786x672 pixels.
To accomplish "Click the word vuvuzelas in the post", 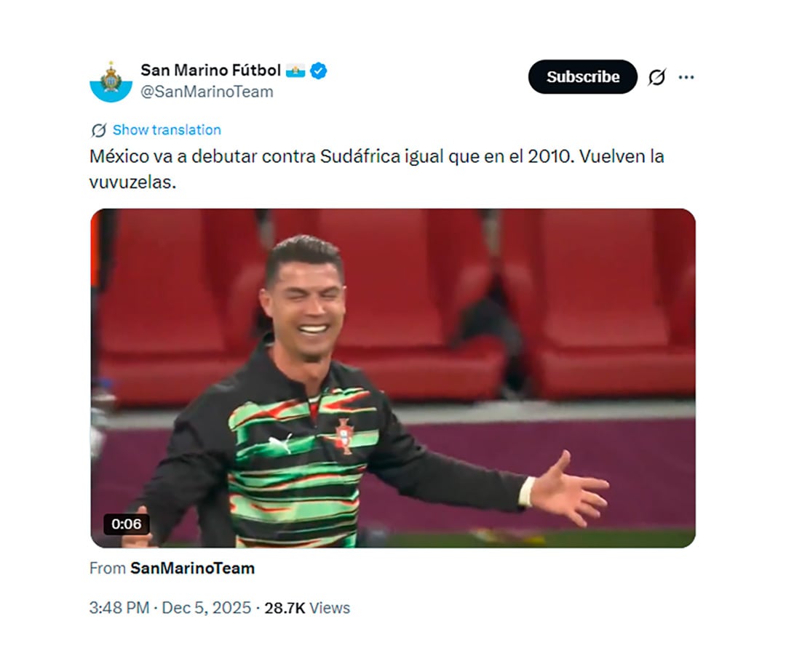I will pos(131,182).
